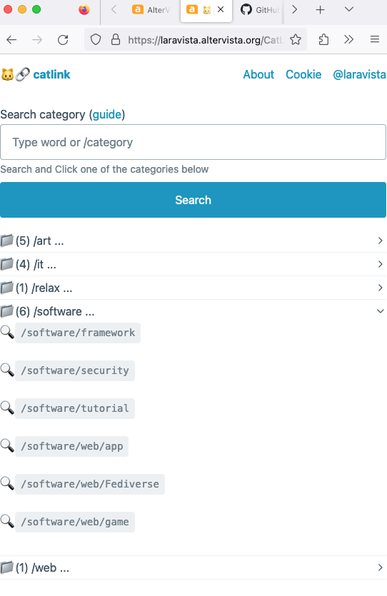Expand the /art category chevron
387x596 pixels.
pyautogui.click(x=380, y=241)
